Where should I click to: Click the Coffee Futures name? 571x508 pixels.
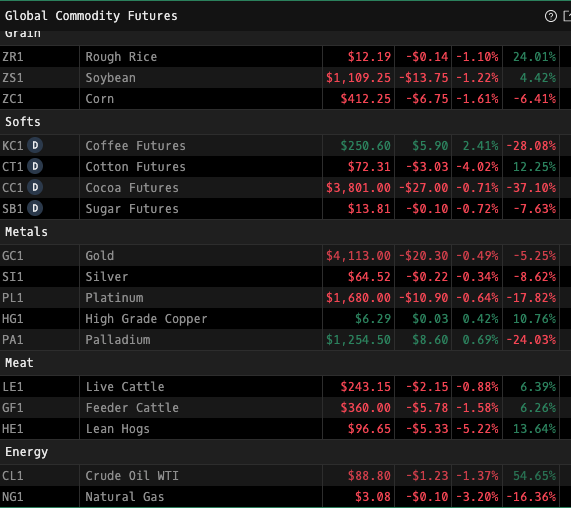[135, 146]
